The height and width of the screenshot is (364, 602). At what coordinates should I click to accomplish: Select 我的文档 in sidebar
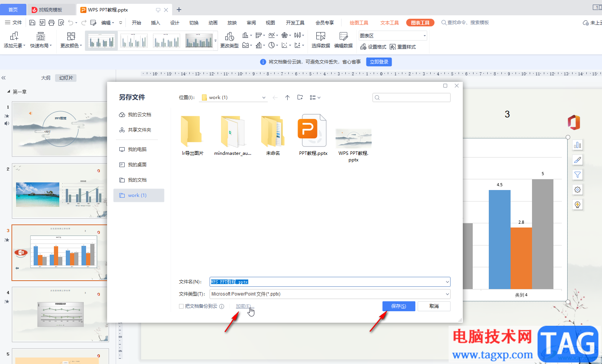pyautogui.click(x=139, y=180)
